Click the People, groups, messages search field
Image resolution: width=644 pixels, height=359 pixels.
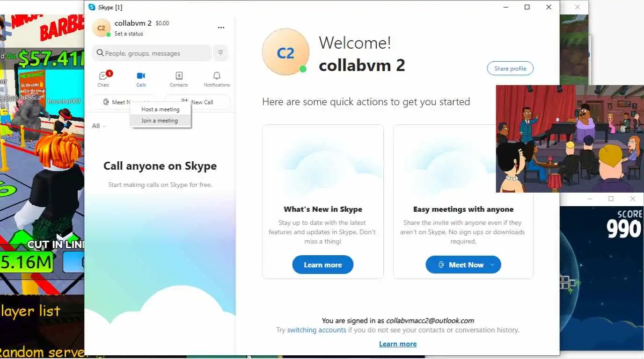point(152,53)
